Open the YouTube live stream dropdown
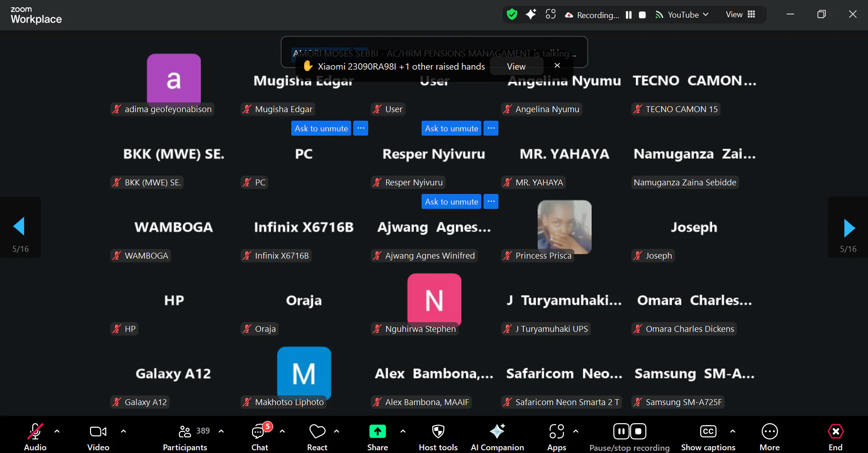The image size is (868, 453). click(683, 14)
